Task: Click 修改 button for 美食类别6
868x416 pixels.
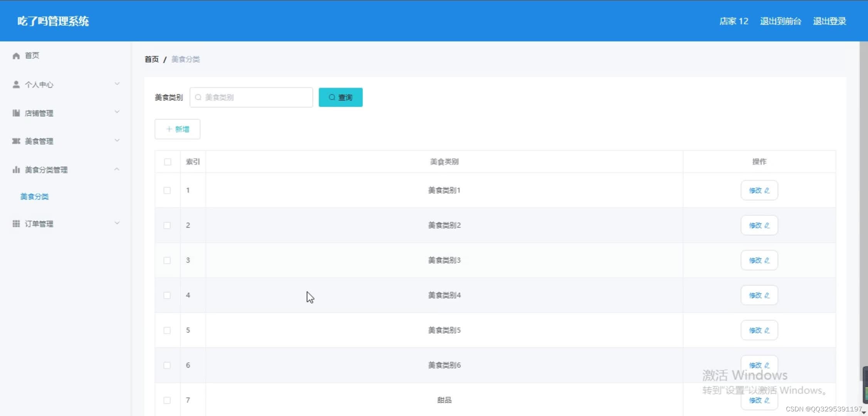Action: [x=759, y=365]
